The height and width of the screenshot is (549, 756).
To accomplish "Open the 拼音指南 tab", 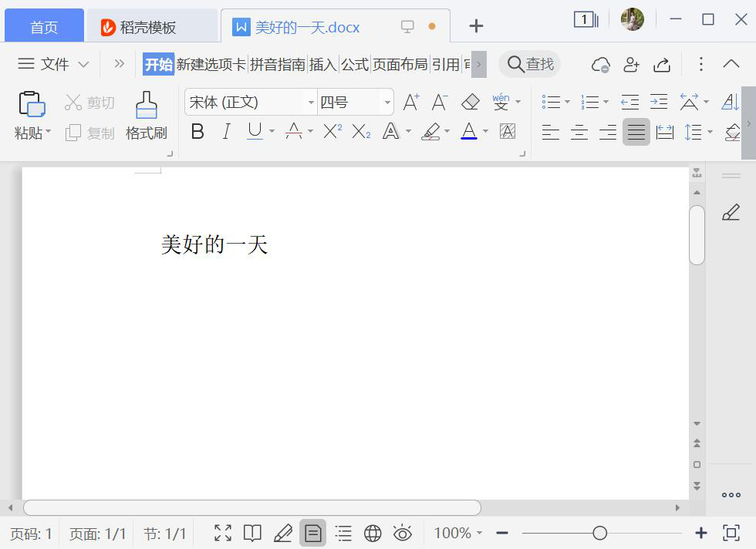I will (x=277, y=64).
